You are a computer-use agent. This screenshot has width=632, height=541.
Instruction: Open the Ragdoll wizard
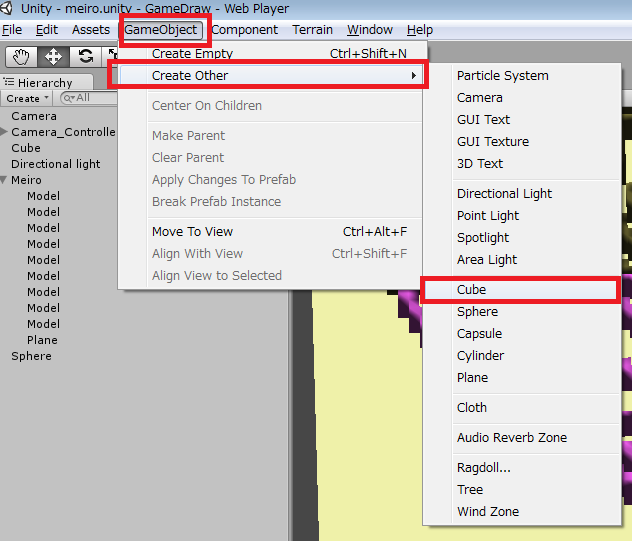[x=521, y=468]
